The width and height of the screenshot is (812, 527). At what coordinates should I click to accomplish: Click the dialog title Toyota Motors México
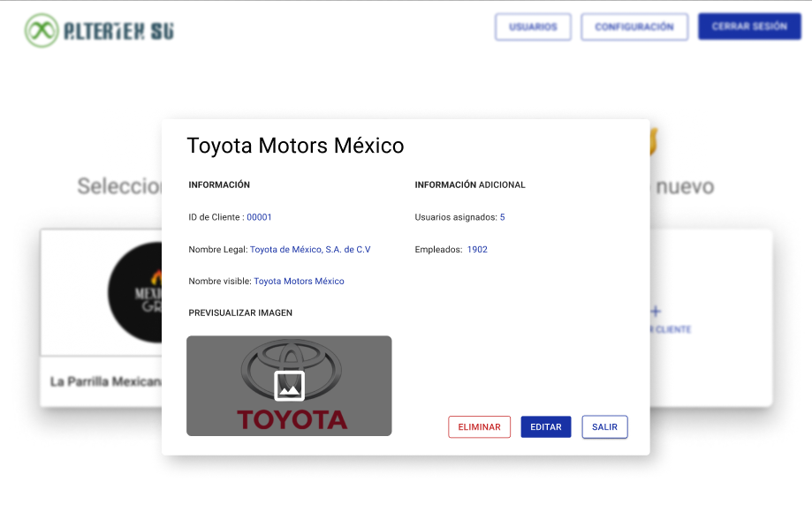pos(295,146)
